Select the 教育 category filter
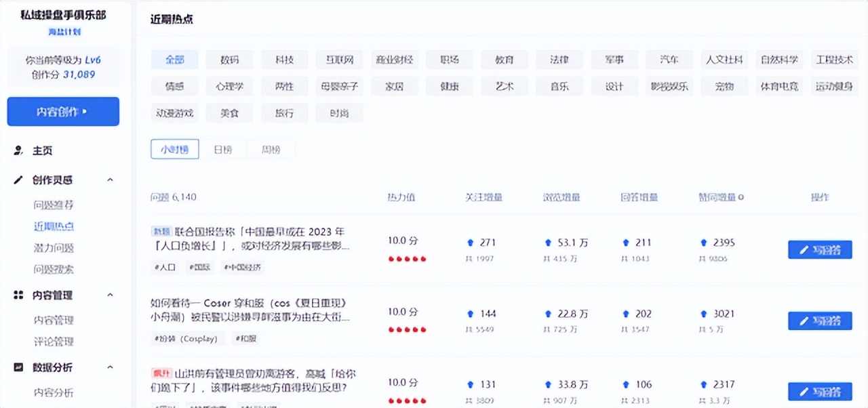 click(x=505, y=60)
